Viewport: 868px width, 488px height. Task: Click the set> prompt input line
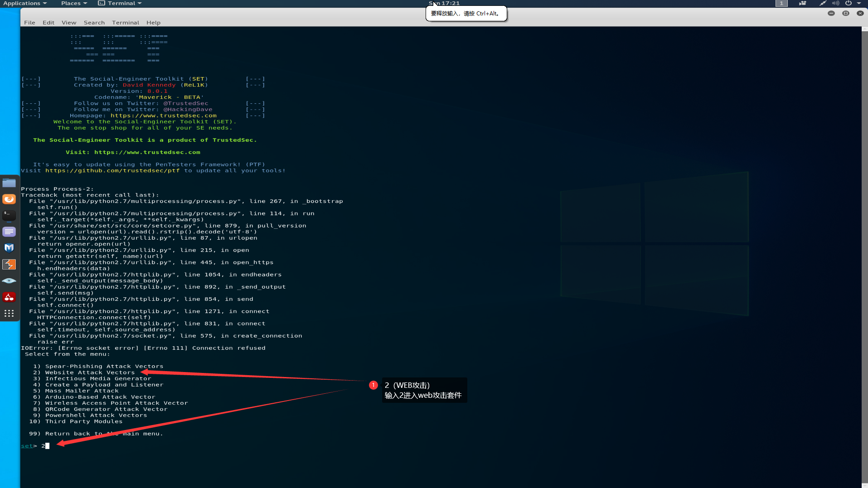(35, 446)
